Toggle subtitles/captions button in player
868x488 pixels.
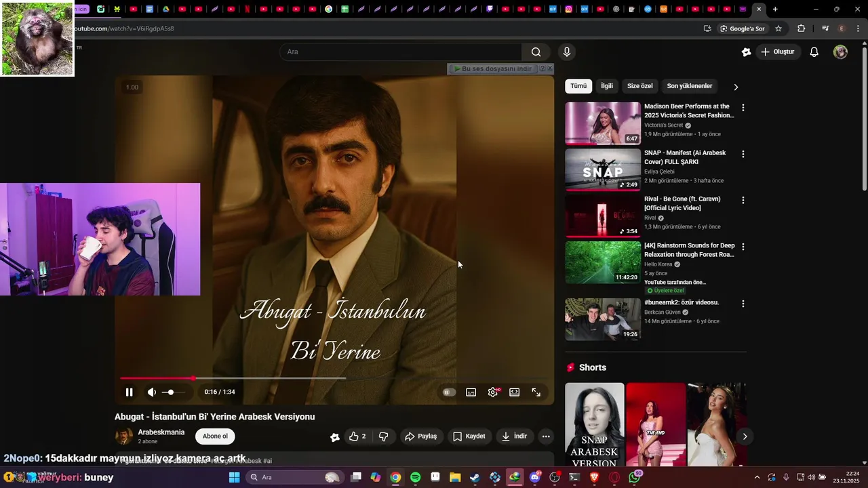point(471,392)
